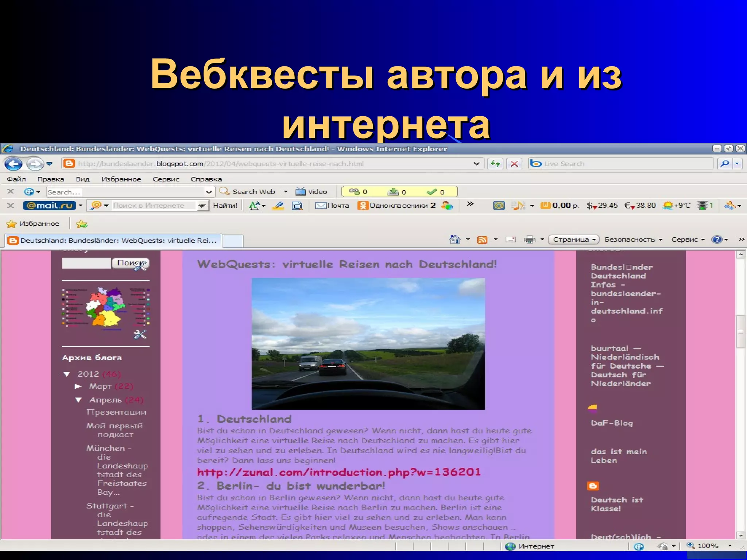Click the Search Web toolbar button
Image resolution: width=747 pixels, height=560 pixels.
point(247,191)
